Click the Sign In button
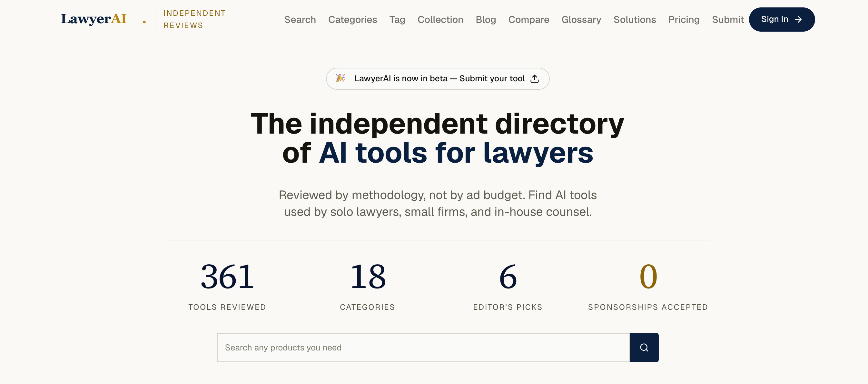 point(782,20)
